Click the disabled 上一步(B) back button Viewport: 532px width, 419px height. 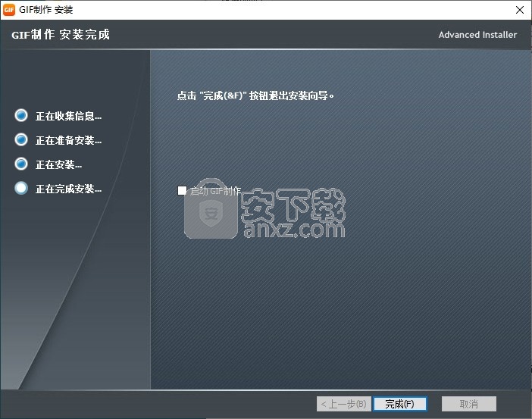pyautogui.click(x=343, y=404)
